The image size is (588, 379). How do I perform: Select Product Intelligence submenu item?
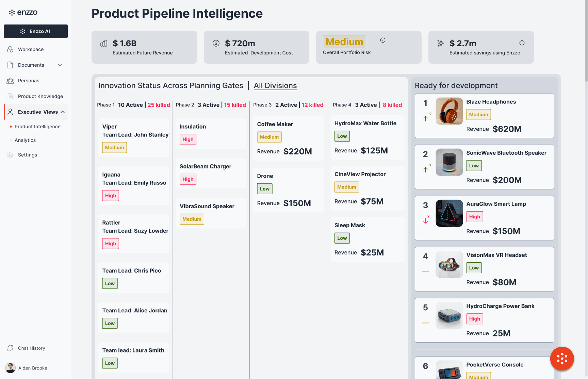[37, 127]
